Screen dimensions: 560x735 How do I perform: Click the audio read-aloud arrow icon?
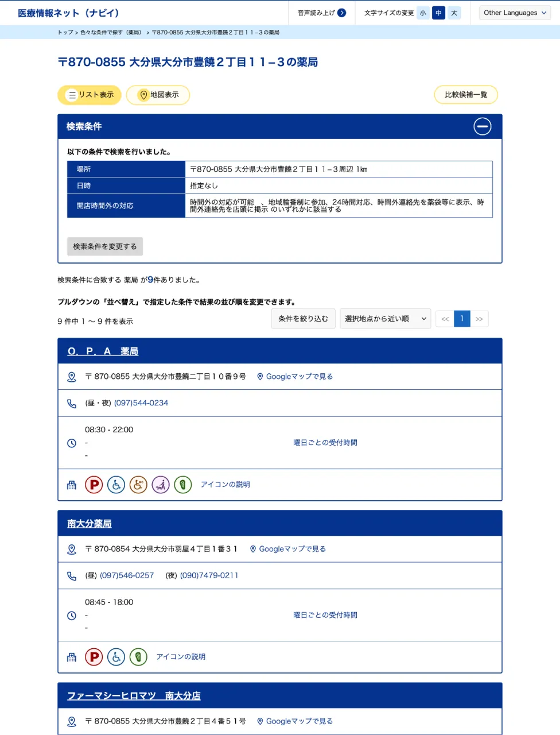click(x=342, y=13)
